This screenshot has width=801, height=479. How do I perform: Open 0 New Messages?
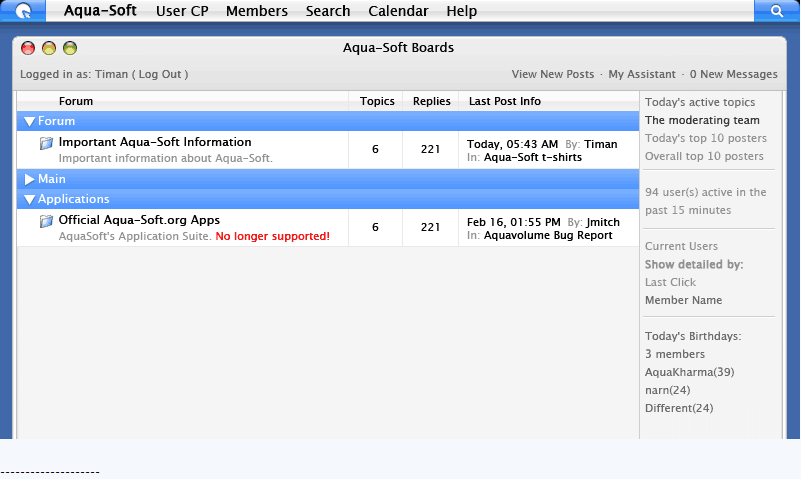(x=734, y=74)
